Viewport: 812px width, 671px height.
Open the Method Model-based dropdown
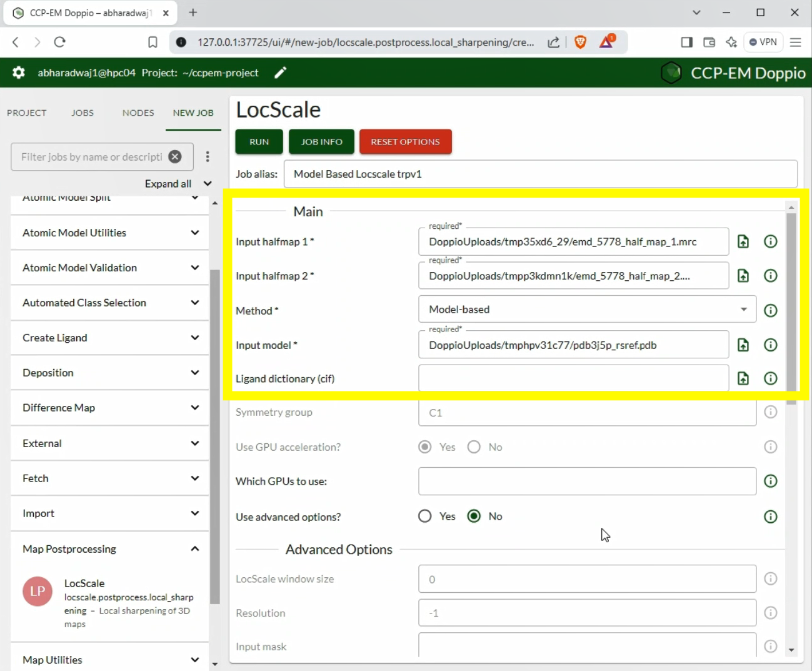pos(587,310)
